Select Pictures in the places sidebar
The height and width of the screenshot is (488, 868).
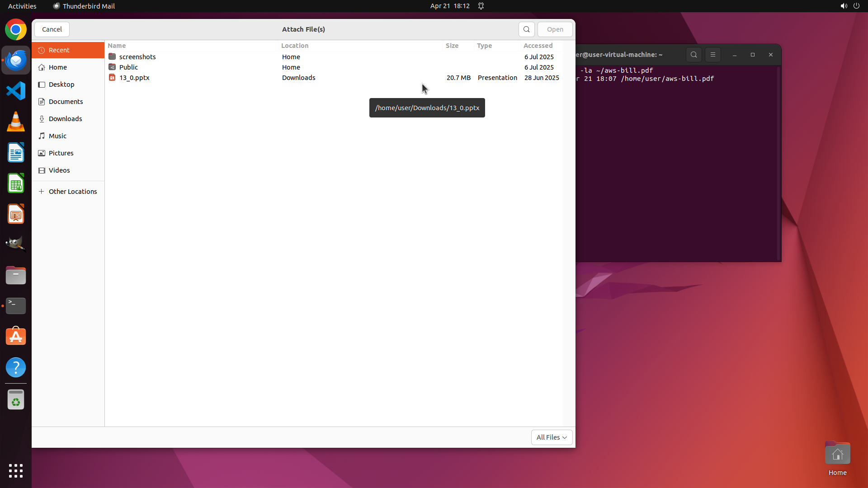click(x=61, y=153)
